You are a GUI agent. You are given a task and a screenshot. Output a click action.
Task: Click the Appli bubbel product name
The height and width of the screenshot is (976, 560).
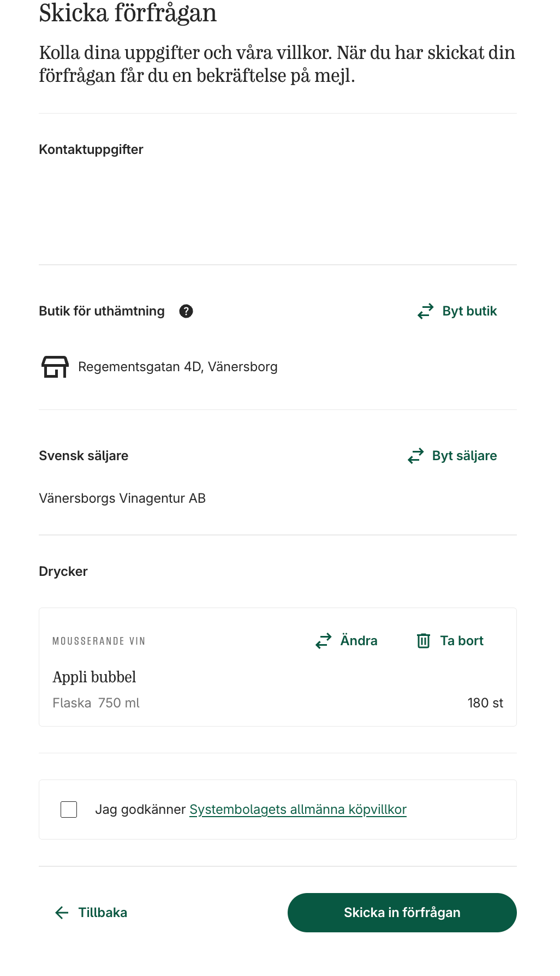[x=94, y=677]
